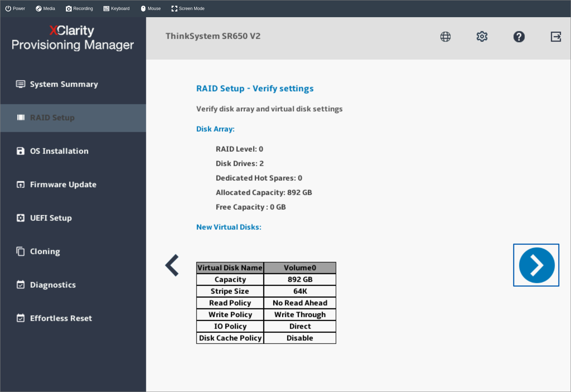Click the globe language icon

point(445,37)
